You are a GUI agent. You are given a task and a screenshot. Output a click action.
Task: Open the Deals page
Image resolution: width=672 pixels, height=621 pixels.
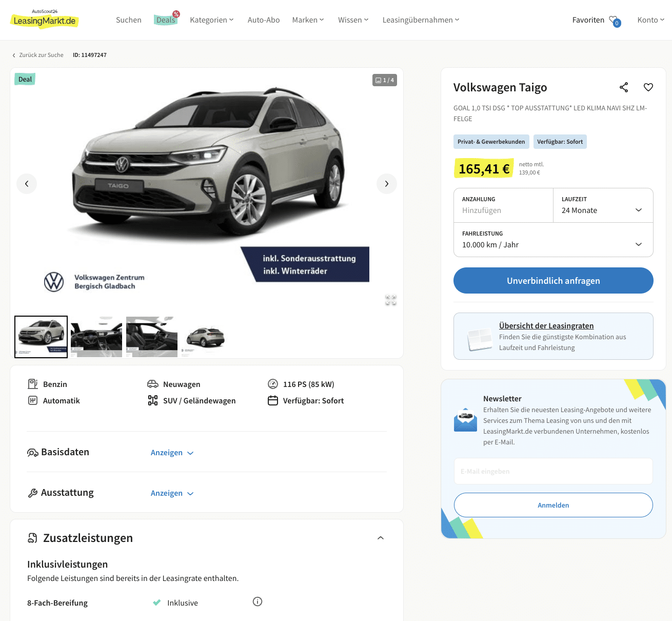click(166, 20)
